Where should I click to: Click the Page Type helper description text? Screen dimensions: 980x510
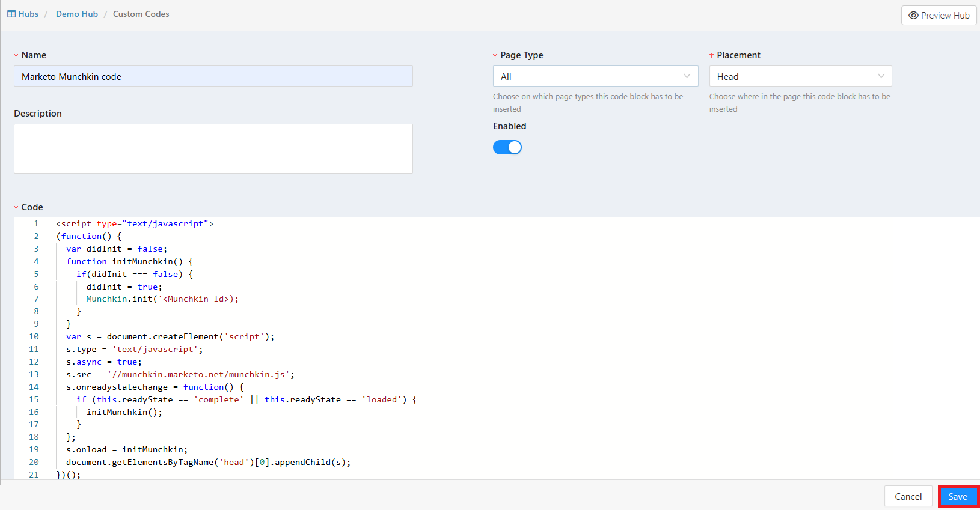click(x=588, y=103)
